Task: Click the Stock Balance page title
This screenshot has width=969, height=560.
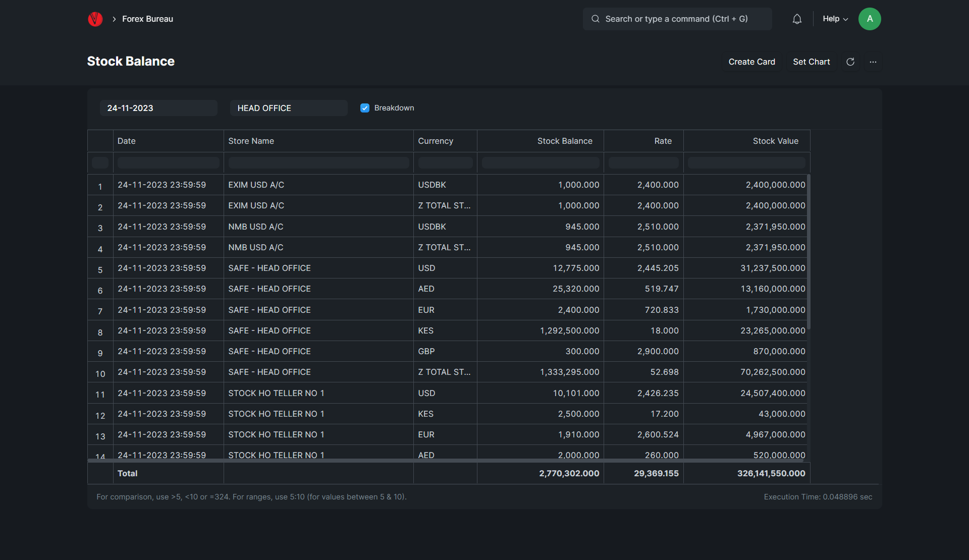Action: pos(131,61)
